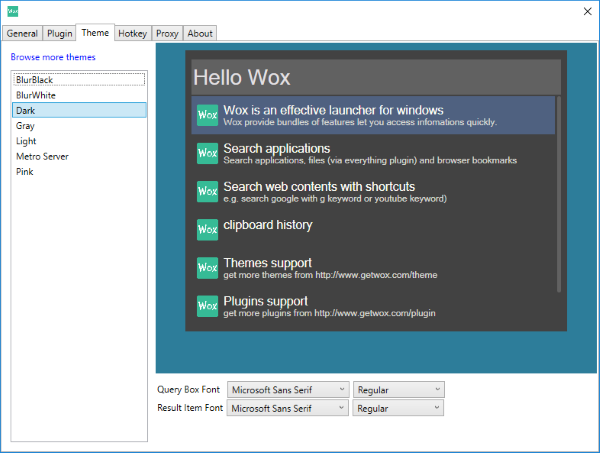600x453 pixels.
Task: Open Result Item Font family dropdown
Action: click(288, 408)
